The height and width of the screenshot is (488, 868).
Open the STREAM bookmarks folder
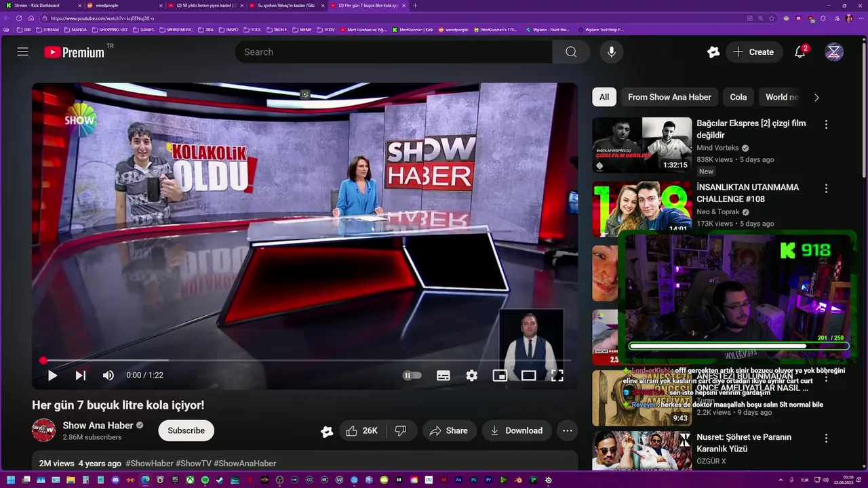(47, 30)
